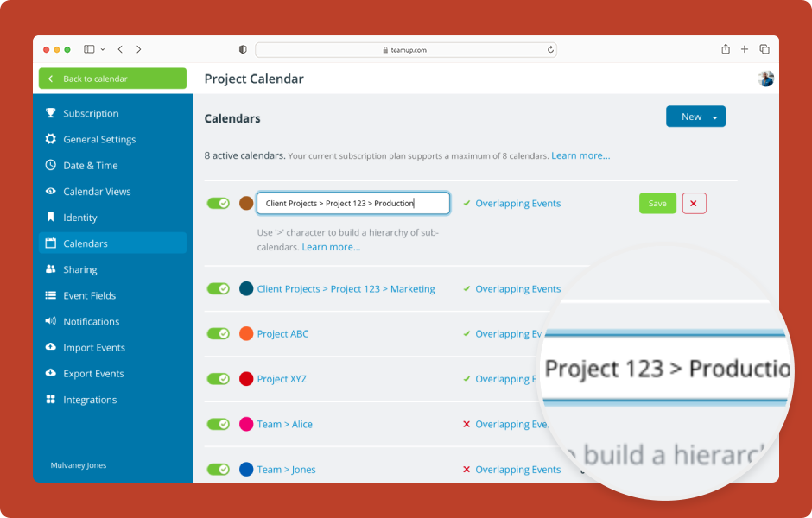Click inside the calendar name input field
Image resolution: width=812 pixels, height=518 pixels.
pyautogui.click(x=352, y=202)
